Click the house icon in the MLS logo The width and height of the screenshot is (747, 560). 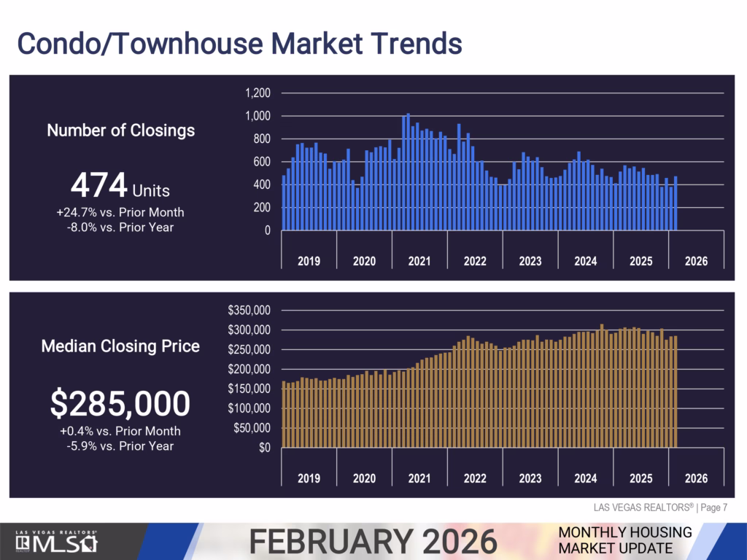(x=88, y=544)
